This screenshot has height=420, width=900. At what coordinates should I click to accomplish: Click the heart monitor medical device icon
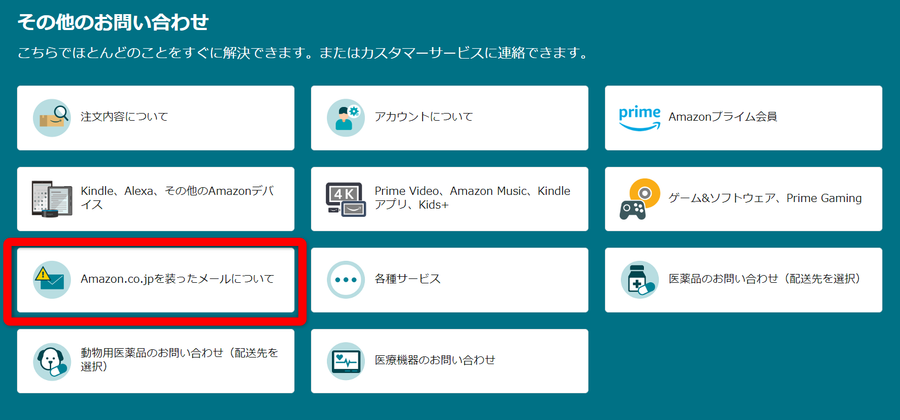[x=346, y=361]
